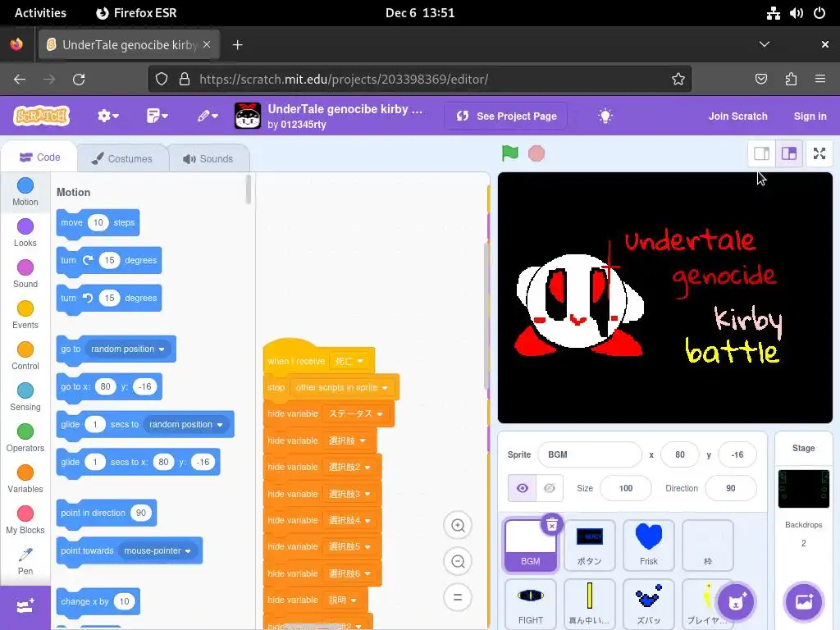Image resolution: width=840 pixels, height=630 pixels.
Task: Select the ズバッ sprite thumbnail
Action: [x=648, y=603]
